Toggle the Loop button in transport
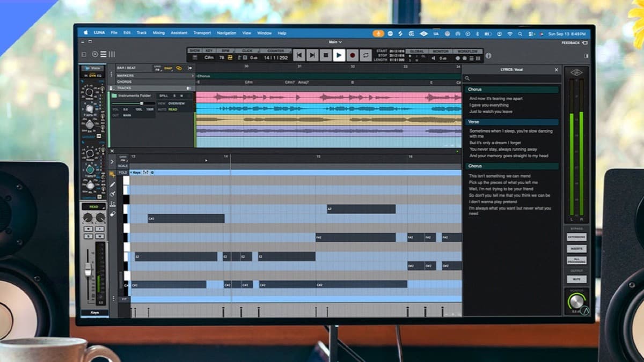 (x=366, y=55)
